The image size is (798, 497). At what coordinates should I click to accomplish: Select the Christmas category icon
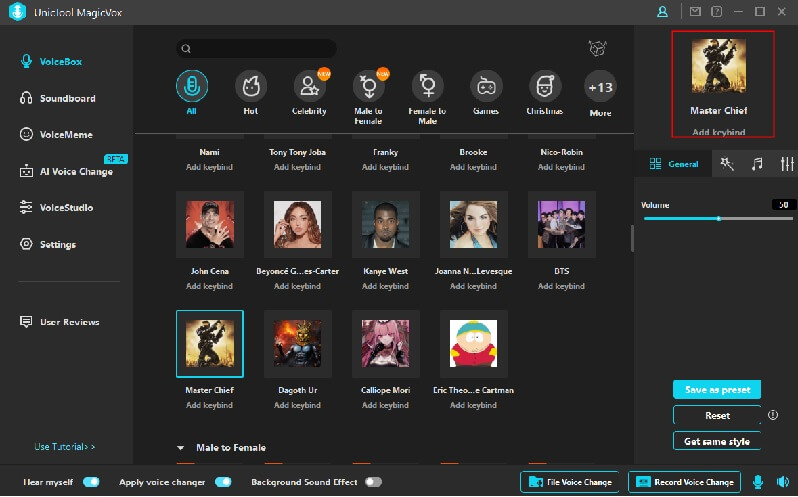tap(545, 86)
